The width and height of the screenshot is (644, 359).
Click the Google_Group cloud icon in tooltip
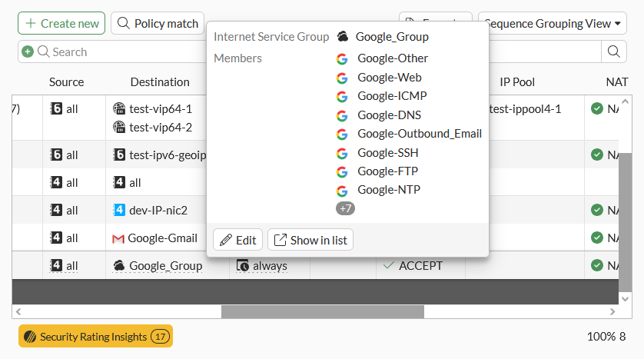343,37
